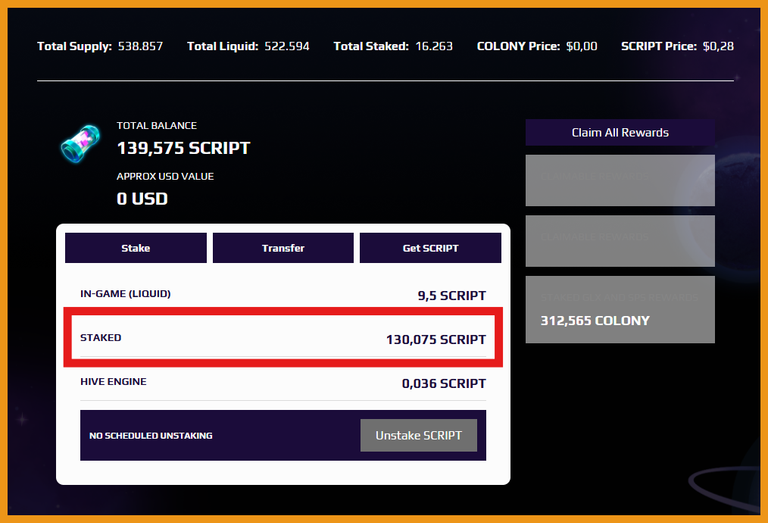This screenshot has height=523, width=768.
Task: Click Total Staked value 16.263
Action: (434, 46)
